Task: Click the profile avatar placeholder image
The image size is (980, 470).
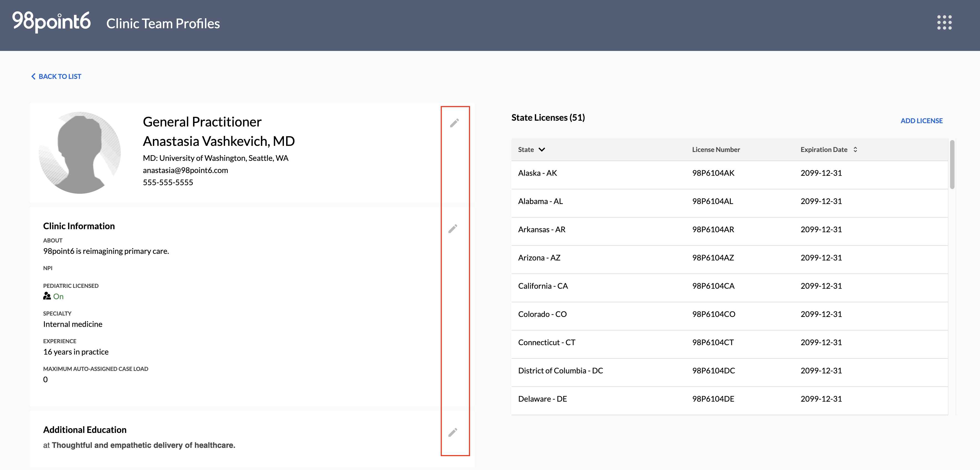Action: (80, 153)
